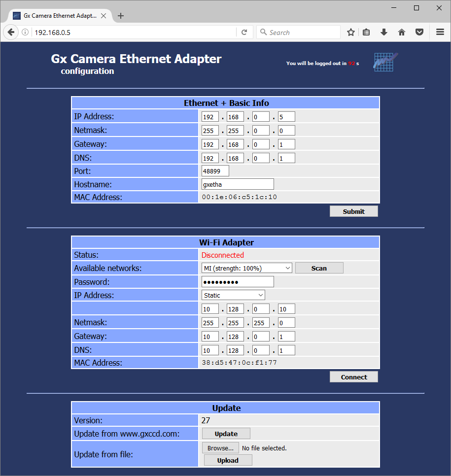Click the Port field showing 48899
This screenshot has width=451, height=476.
pyautogui.click(x=215, y=171)
